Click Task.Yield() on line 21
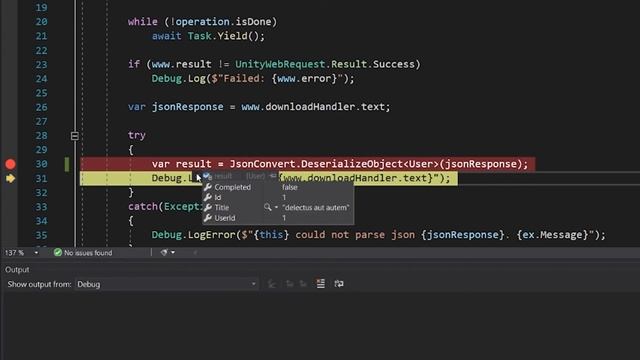Image resolution: width=640 pixels, height=360 pixels. coord(223,36)
